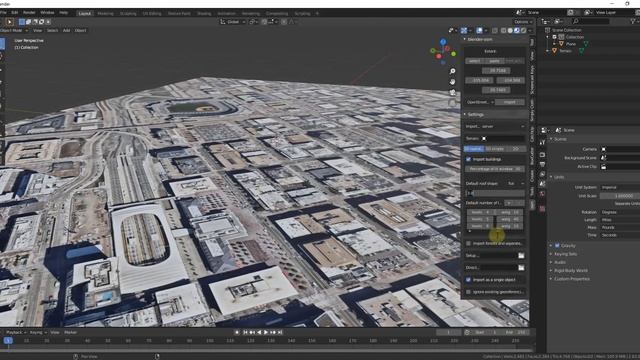
Task: Click the outliner search field
Action: 591,21
